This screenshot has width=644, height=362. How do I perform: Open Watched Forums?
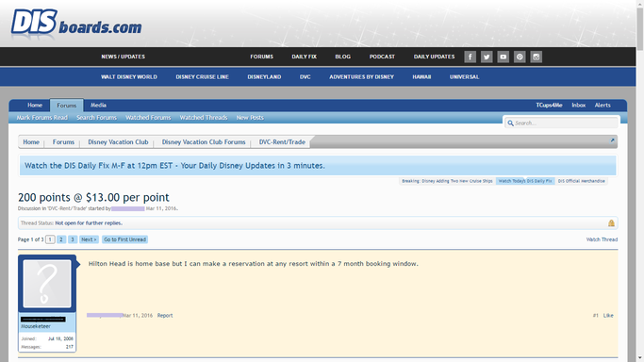[148, 118]
